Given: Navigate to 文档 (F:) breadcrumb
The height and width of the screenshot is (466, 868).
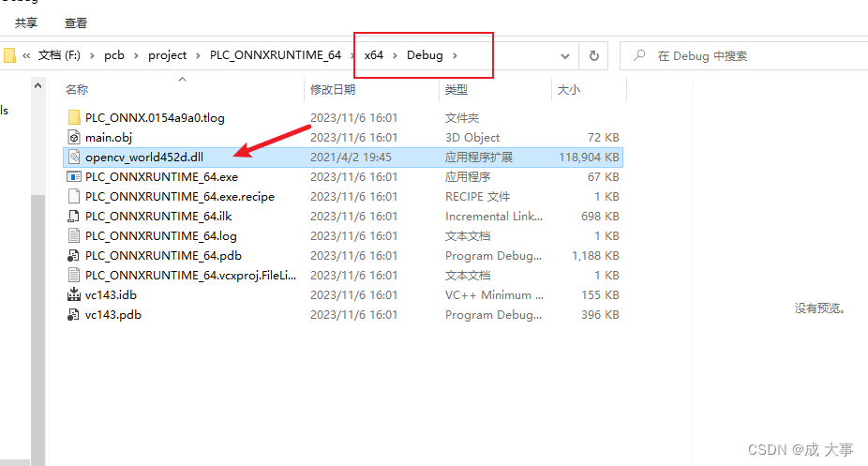Looking at the screenshot, I should (59, 55).
